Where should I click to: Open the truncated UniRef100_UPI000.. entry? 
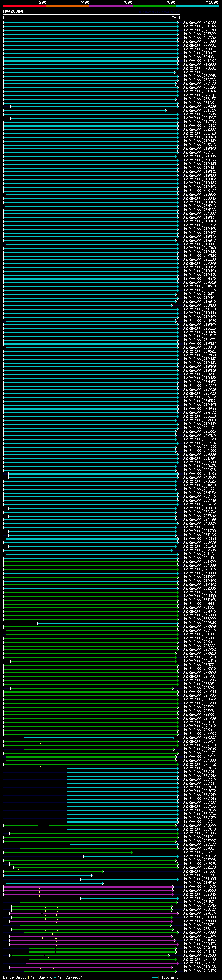201,917
